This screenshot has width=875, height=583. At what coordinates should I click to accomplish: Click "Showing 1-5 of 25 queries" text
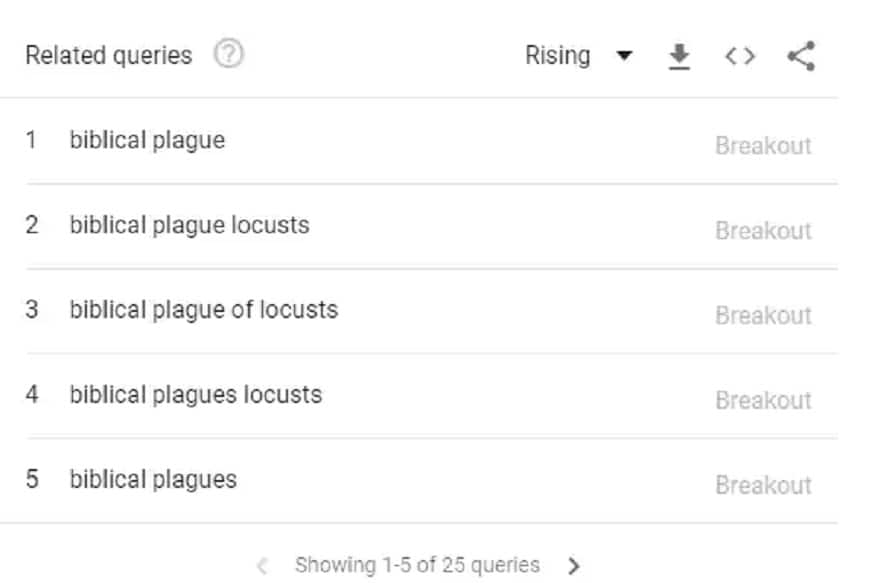coord(417,566)
